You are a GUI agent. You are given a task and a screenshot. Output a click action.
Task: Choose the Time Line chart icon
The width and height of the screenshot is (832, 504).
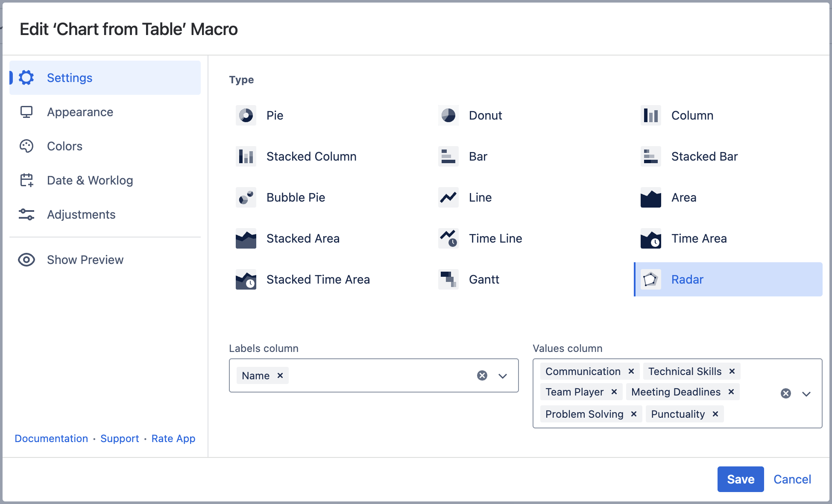pos(448,238)
